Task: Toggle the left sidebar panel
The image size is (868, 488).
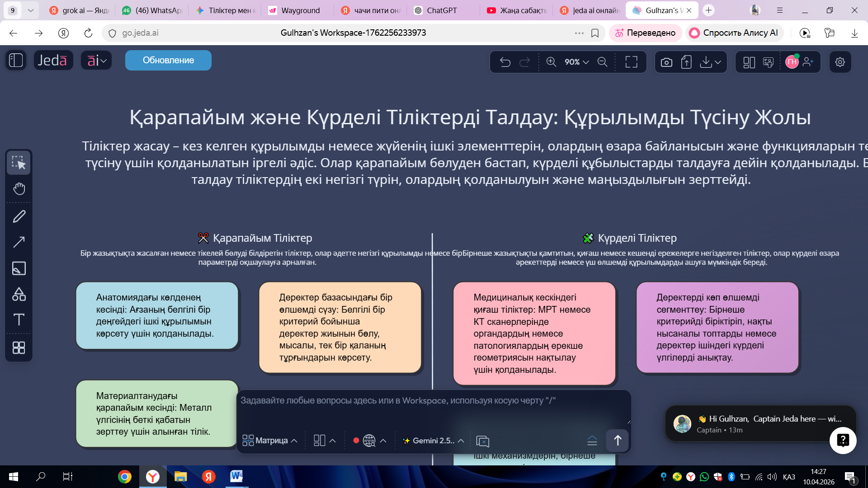Action: (16, 60)
